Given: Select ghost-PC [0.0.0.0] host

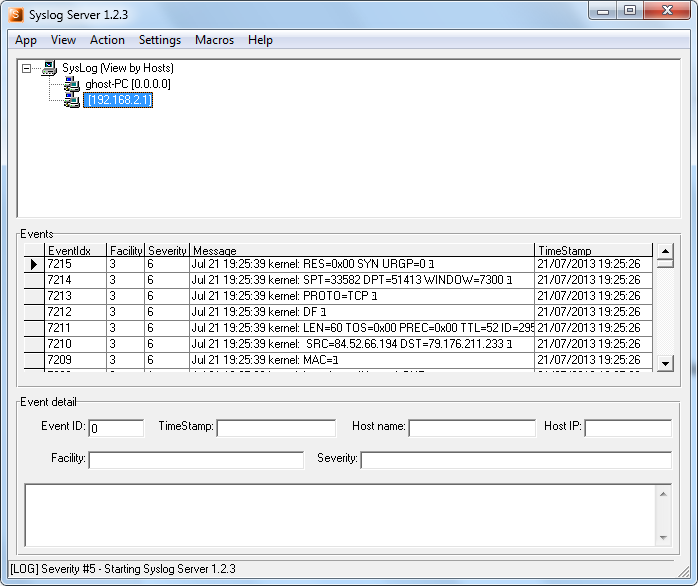Looking at the screenshot, I should coord(128,84).
